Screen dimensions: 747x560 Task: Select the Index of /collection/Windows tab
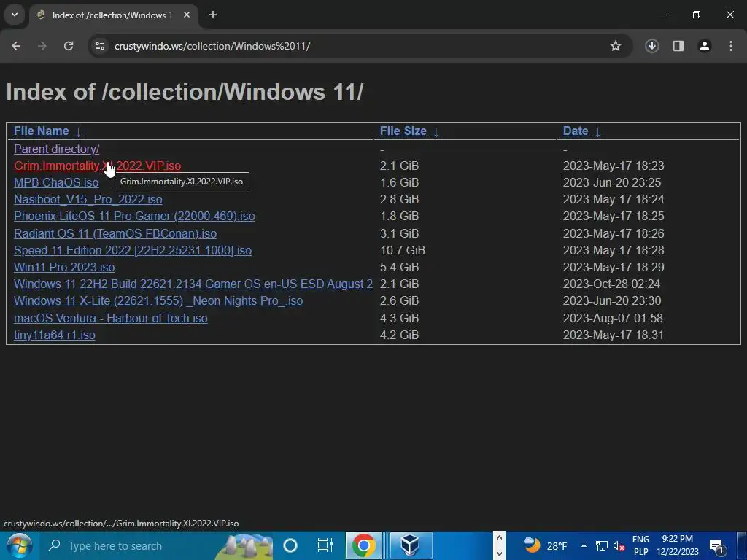click(x=112, y=15)
